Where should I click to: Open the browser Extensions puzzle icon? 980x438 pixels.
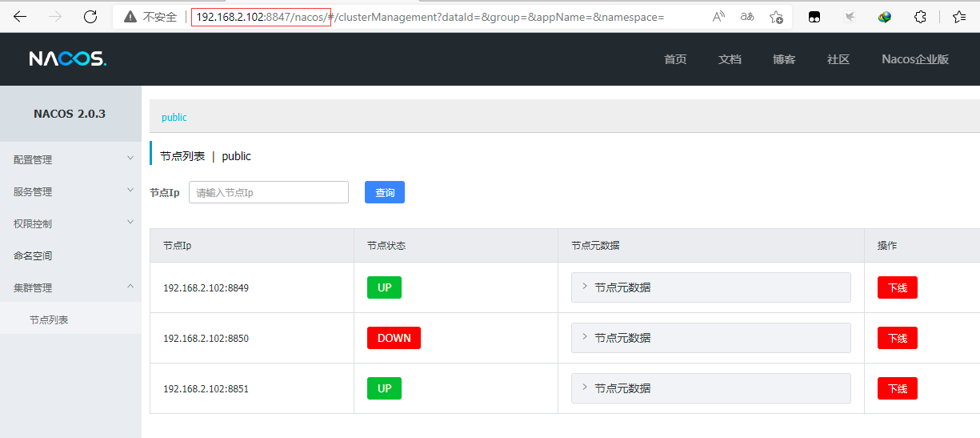[x=920, y=17]
